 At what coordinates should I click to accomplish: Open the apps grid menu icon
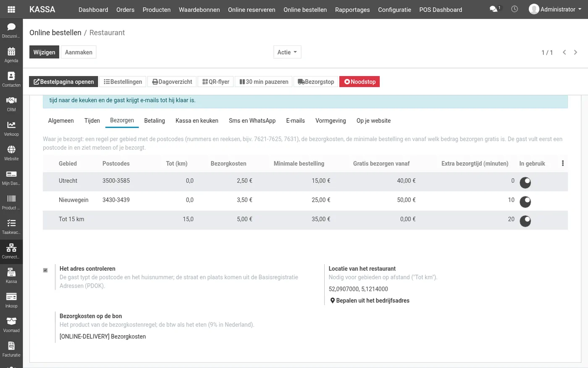[11, 9]
